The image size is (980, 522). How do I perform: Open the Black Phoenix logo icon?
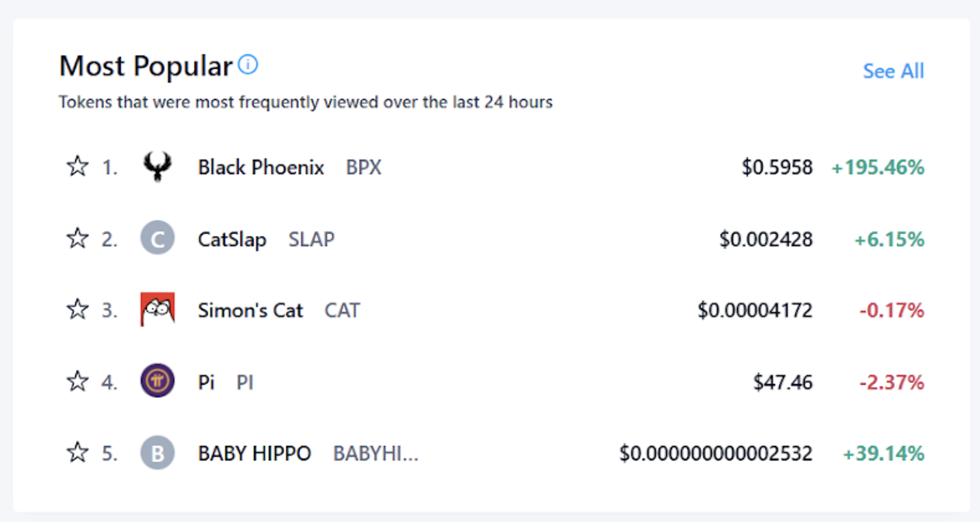click(157, 167)
